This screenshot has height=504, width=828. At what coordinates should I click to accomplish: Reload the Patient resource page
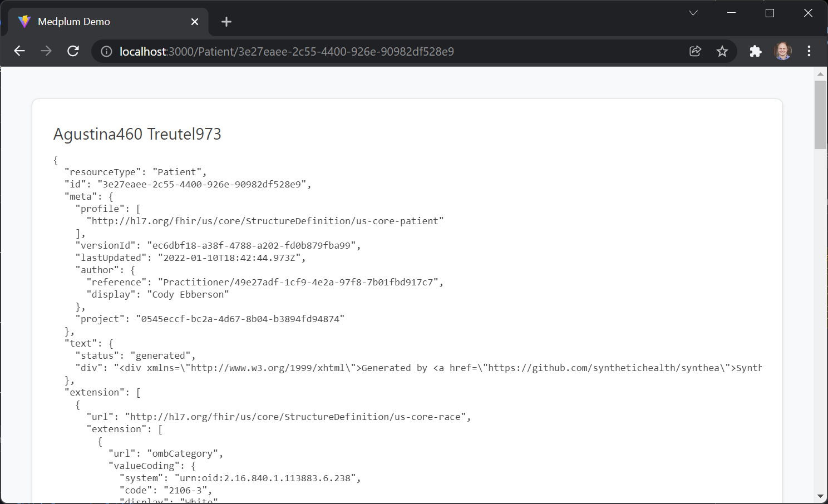[x=73, y=51]
